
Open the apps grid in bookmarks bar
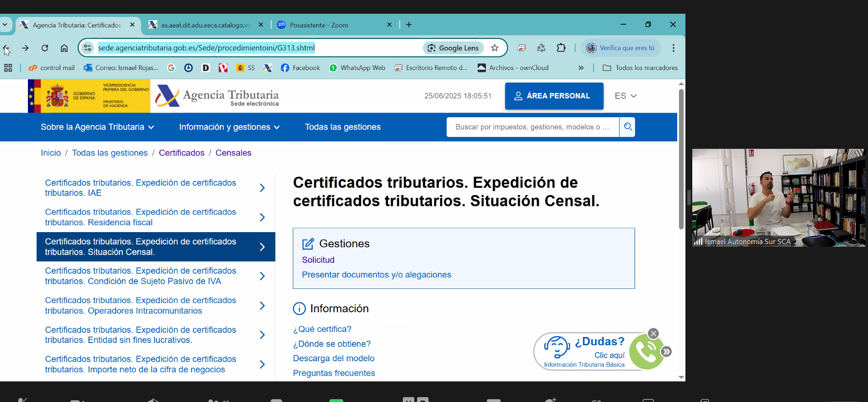[x=8, y=68]
